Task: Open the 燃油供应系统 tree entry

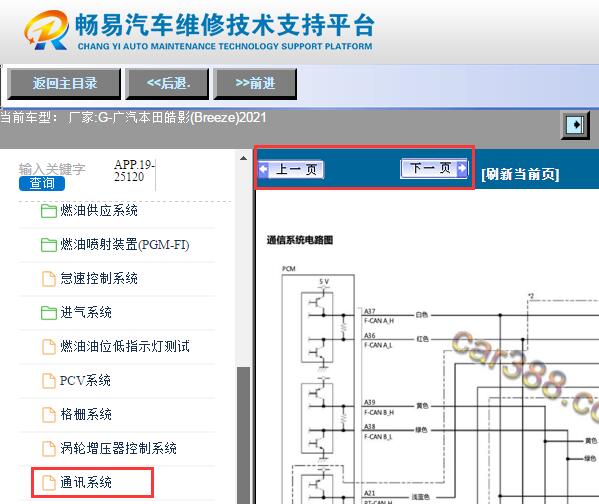Action: click(x=99, y=211)
